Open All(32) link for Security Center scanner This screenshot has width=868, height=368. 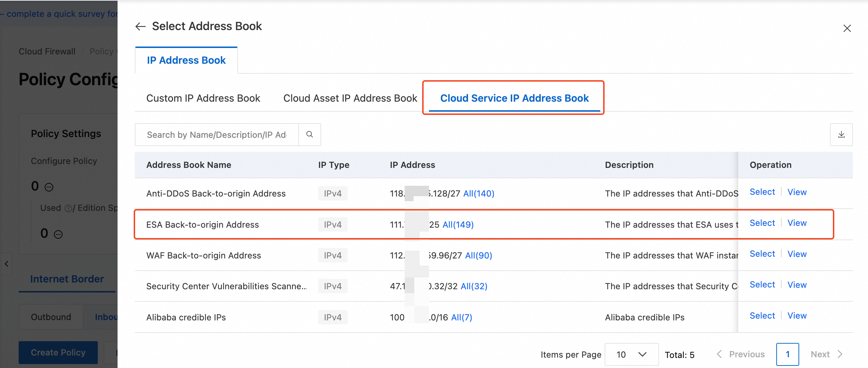(x=474, y=286)
